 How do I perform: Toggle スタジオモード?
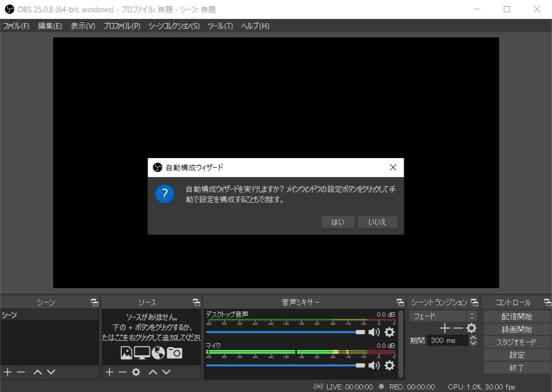pos(517,342)
